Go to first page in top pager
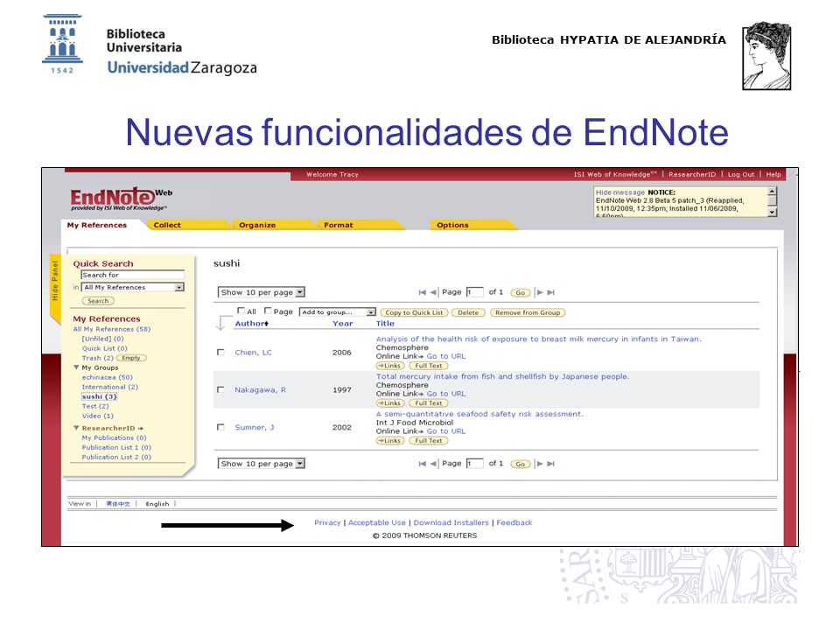The height and width of the screenshot is (630, 840). pos(422,292)
